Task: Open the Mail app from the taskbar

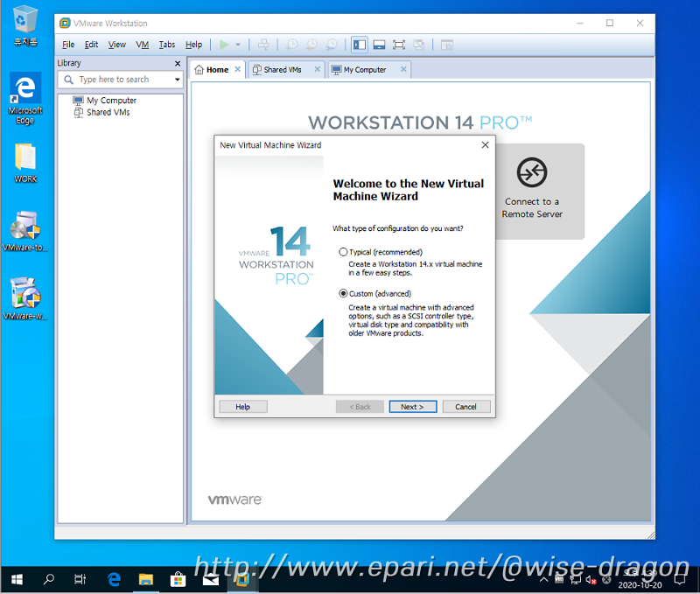Action: pos(210,579)
